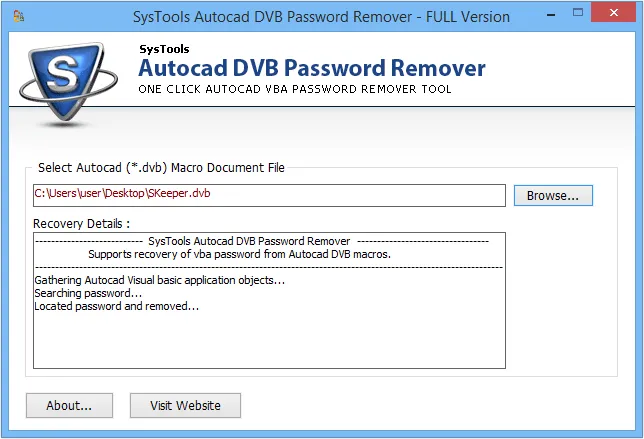The image size is (644, 439).
Task: Open the About... dialog
Action: click(69, 405)
